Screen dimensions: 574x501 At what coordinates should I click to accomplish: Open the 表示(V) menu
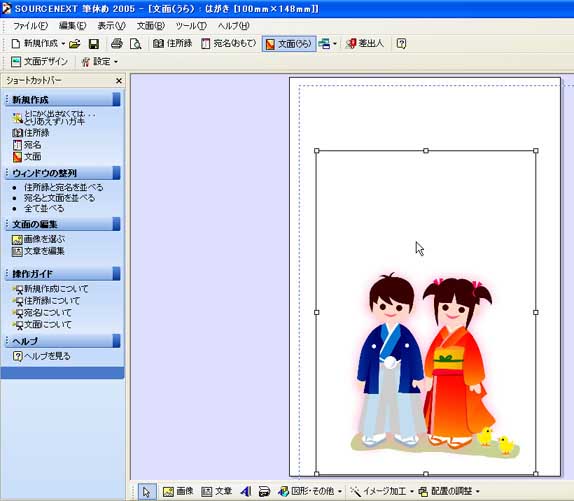coord(111,26)
